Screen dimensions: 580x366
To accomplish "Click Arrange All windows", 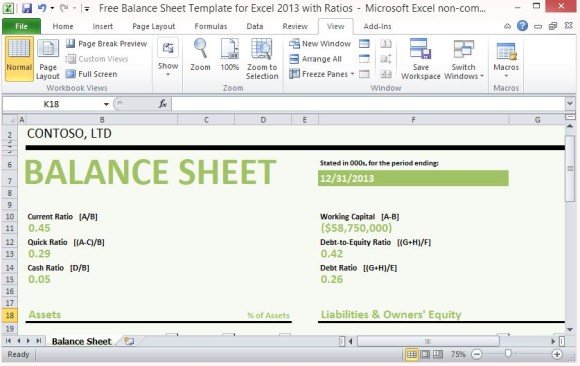I will tap(316, 59).
